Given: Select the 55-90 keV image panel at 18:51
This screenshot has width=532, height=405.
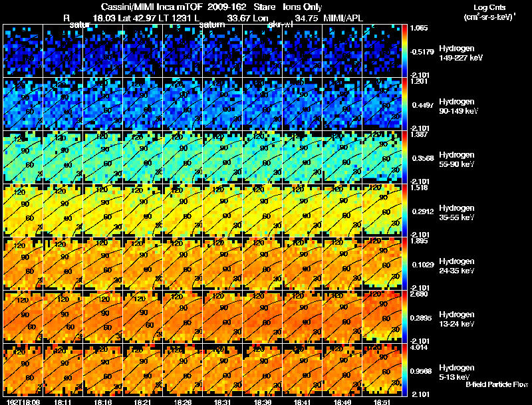Looking at the screenshot, I should [x=382, y=158].
